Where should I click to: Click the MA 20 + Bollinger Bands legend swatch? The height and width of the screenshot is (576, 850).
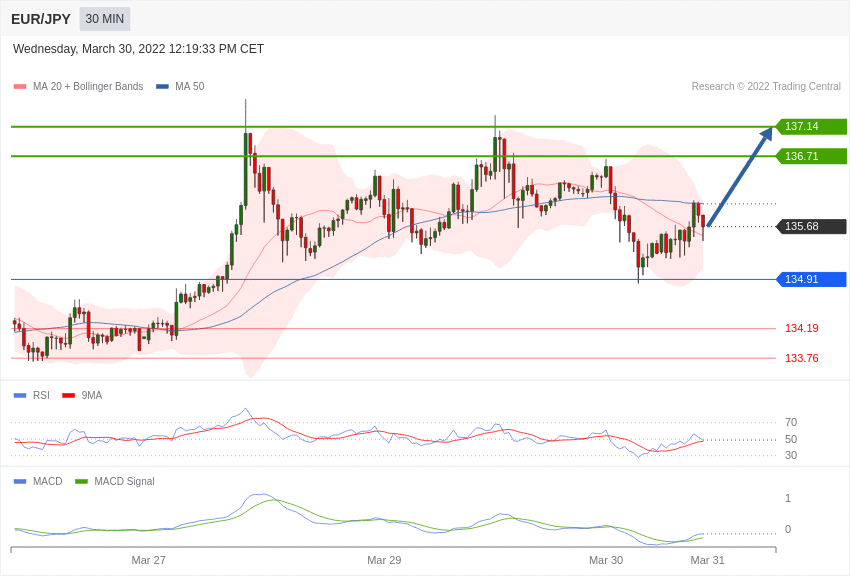pos(20,87)
